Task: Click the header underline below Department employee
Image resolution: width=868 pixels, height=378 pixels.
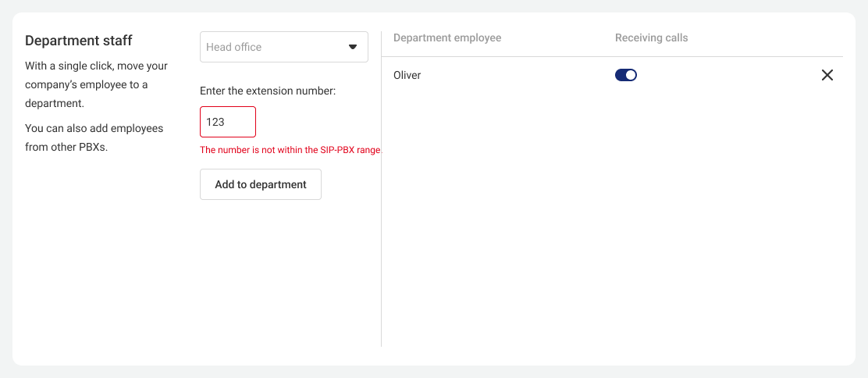Action: [x=612, y=56]
